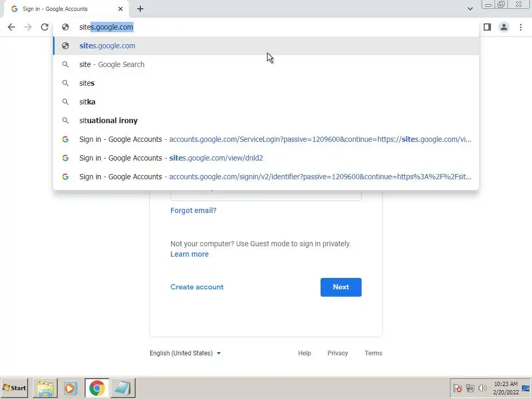The width and height of the screenshot is (532, 399).
Task: Open the media player taskbar icon
Action: [71, 388]
